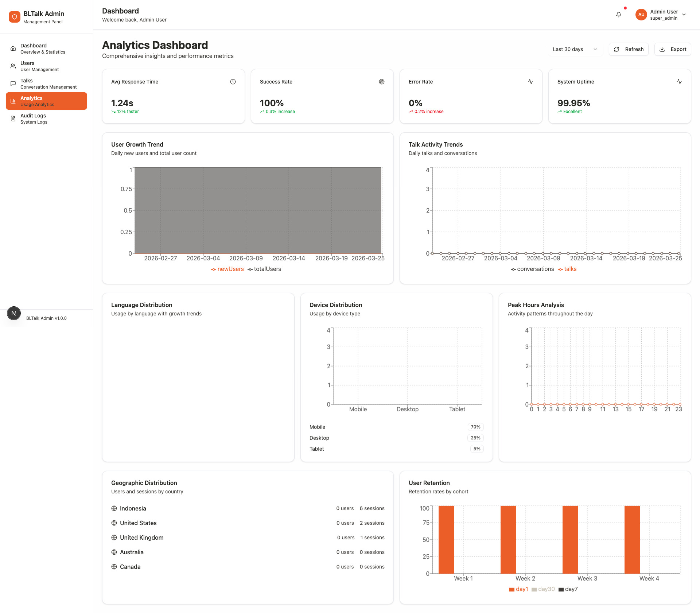
Task: Select the Analytics bar chart icon
Action: click(x=13, y=101)
